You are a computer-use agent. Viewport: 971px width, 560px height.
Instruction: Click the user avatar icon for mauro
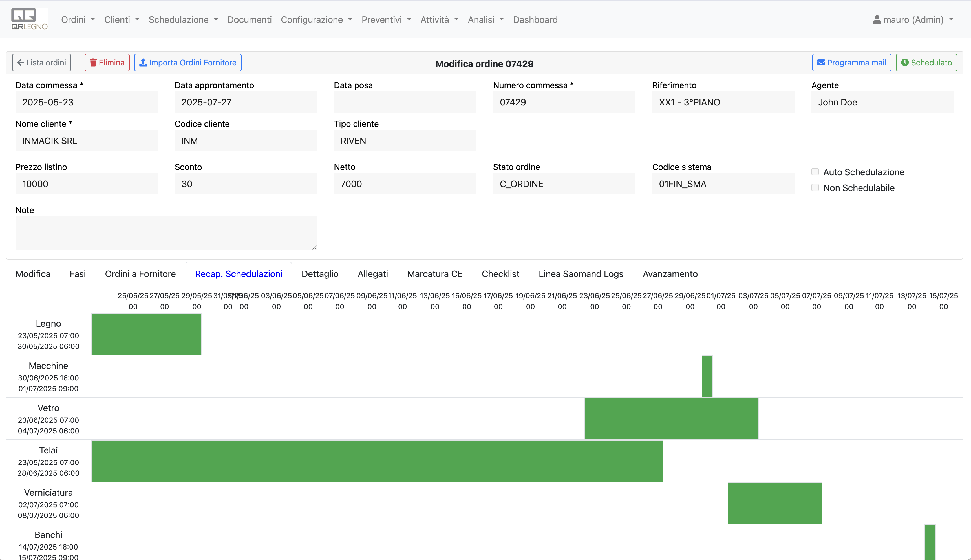click(x=877, y=20)
